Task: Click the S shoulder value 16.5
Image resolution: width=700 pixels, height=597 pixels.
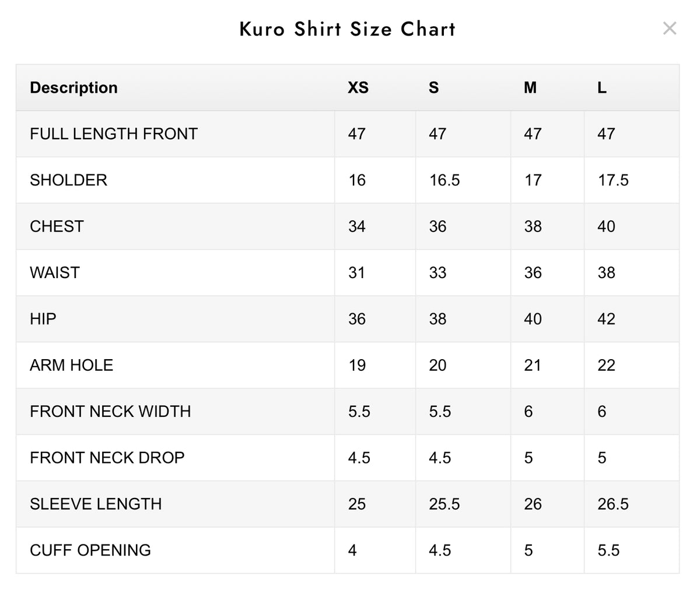Action: [x=444, y=180]
